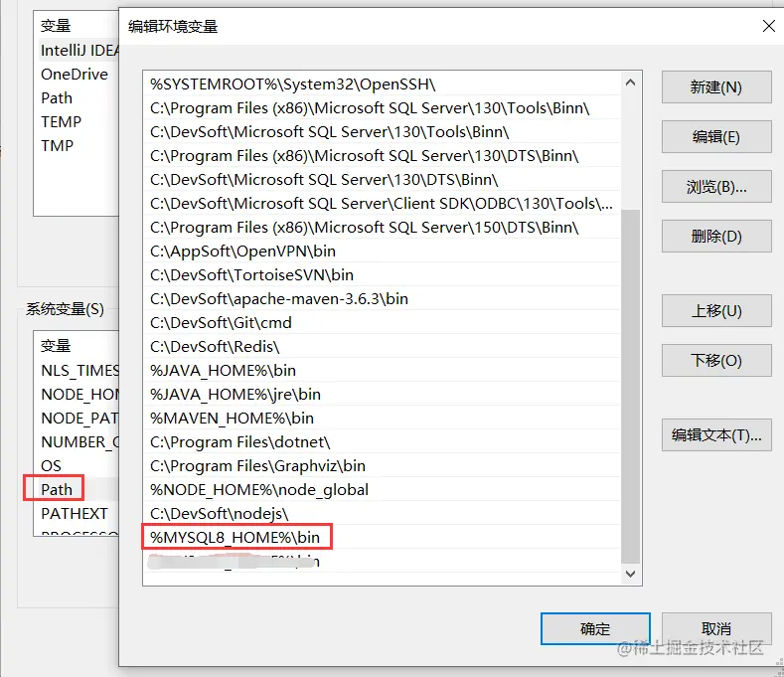
Task: Click the 浏览(B)... button
Action: 716,187
